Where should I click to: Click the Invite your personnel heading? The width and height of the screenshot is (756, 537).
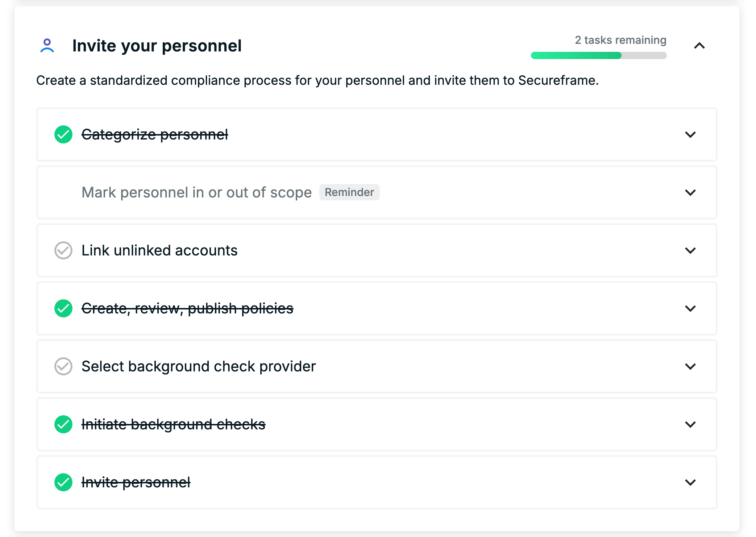coord(157,46)
